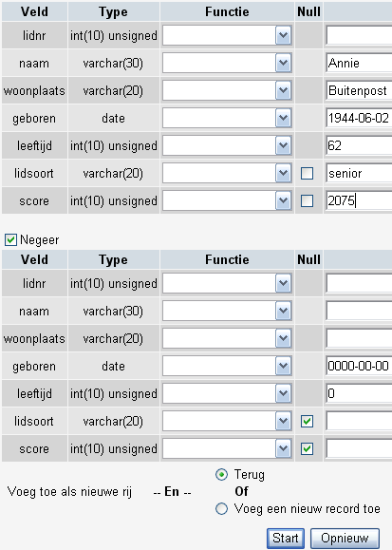The width and height of the screenshot is (392, 550).
Task: Expand Functie dropdown for first geboren row
Action: pos(227,118)
